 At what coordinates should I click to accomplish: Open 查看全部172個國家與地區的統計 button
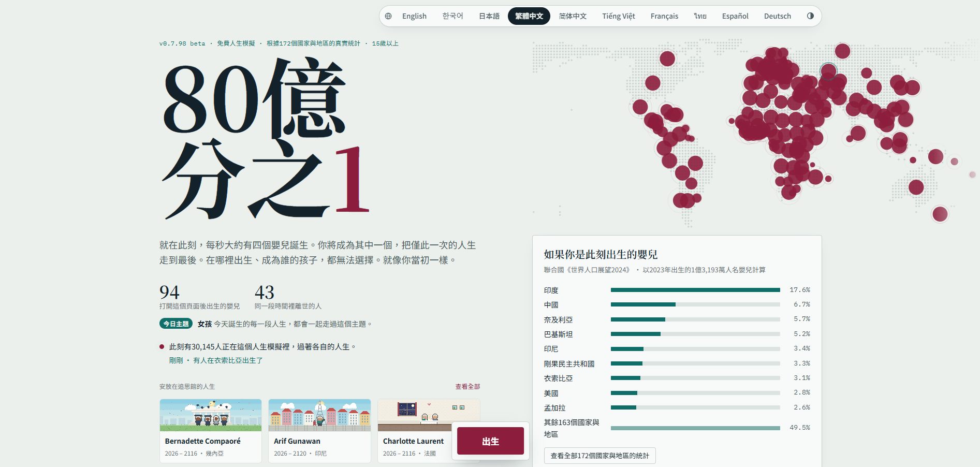click(x=599, y=456)
